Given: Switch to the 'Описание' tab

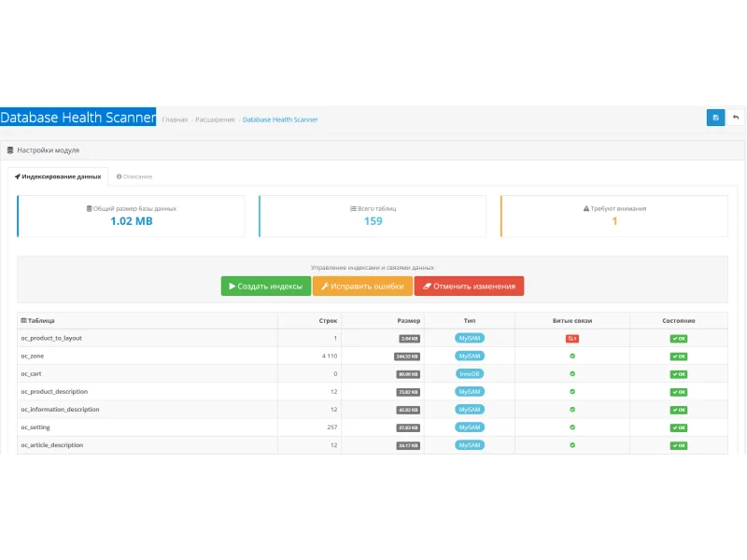Looking at the screenshot, I should click(134, 176).
